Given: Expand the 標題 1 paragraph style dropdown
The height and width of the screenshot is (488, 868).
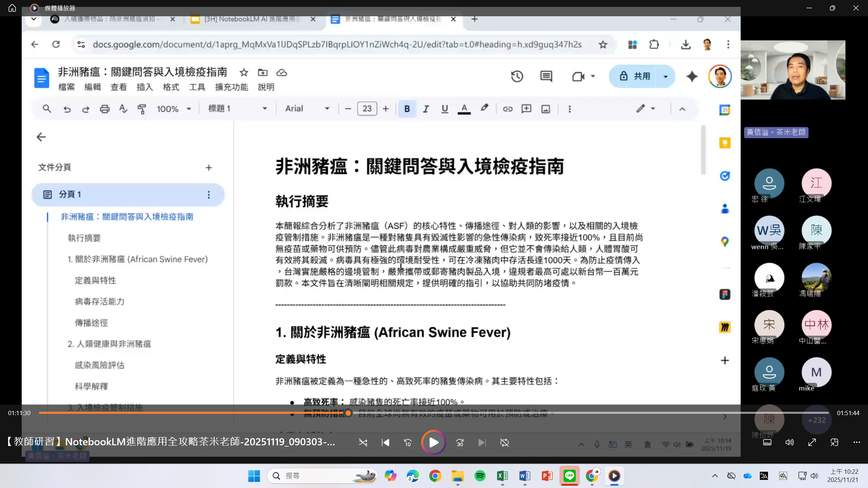Looking at the screenshot, I should coord(237,109).
